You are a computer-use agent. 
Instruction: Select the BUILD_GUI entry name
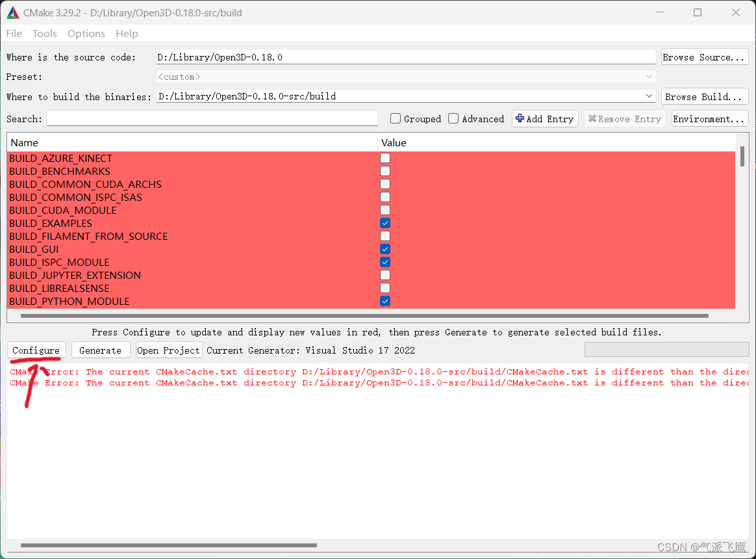click(x=34, y=250)
